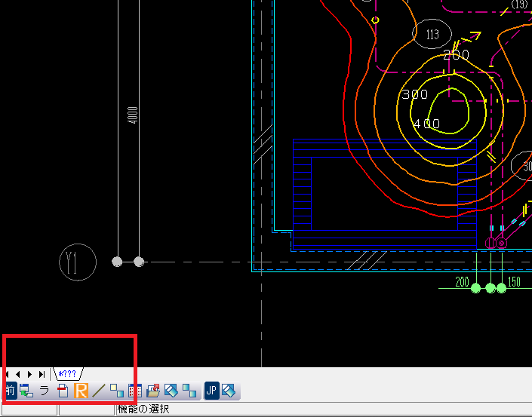Click the grid table icon in toolbar

click(135, 391)
